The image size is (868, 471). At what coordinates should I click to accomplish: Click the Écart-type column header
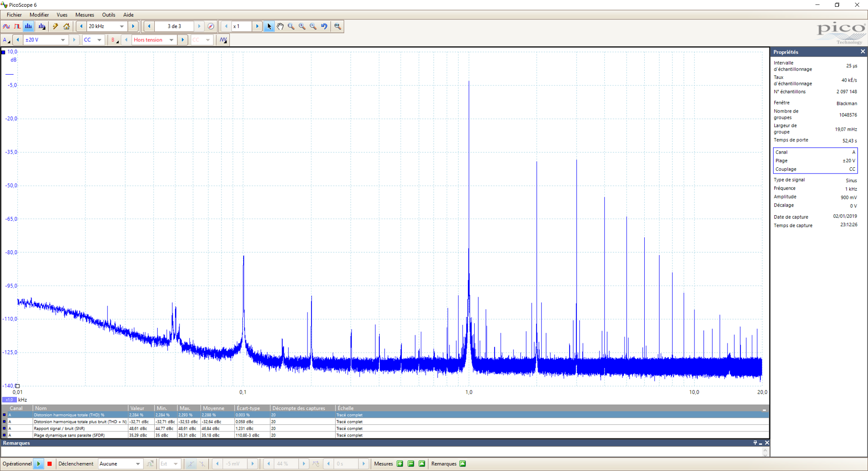[x=252, y=408]
